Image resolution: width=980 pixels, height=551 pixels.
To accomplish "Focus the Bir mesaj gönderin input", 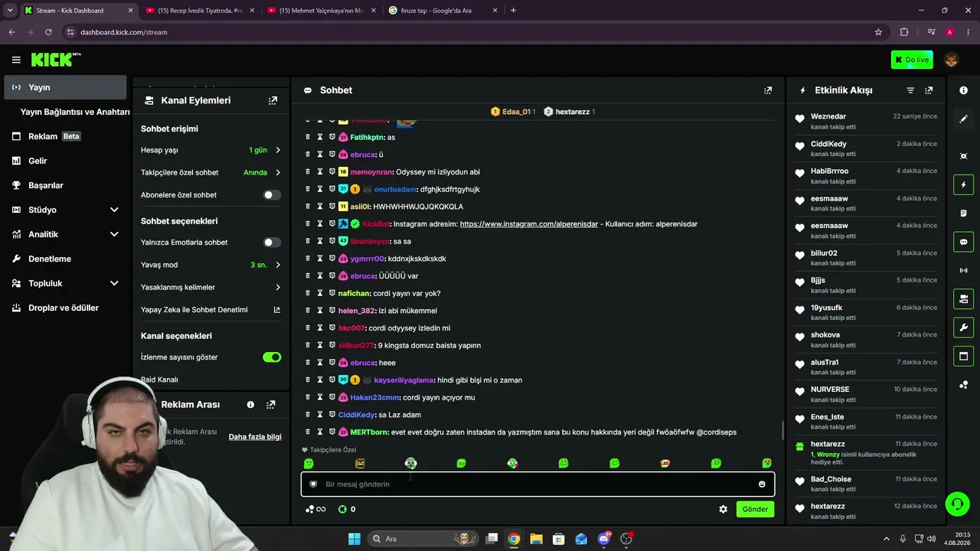I will (536, 484).
